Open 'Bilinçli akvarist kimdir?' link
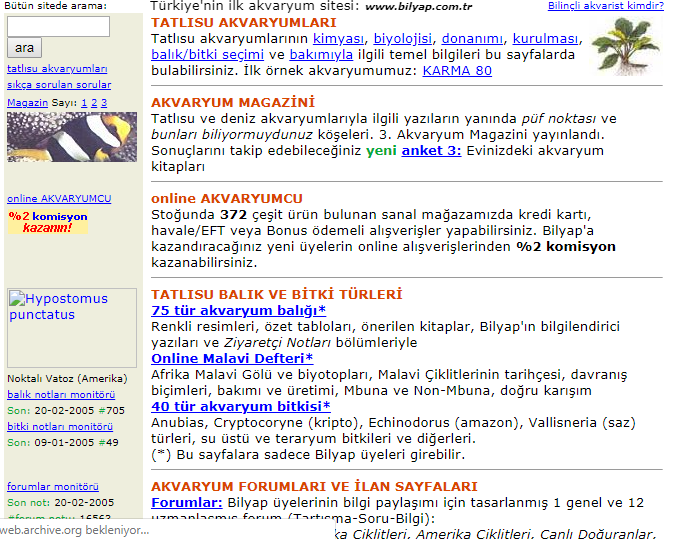682x539 pixels. [x=606, y=6]
